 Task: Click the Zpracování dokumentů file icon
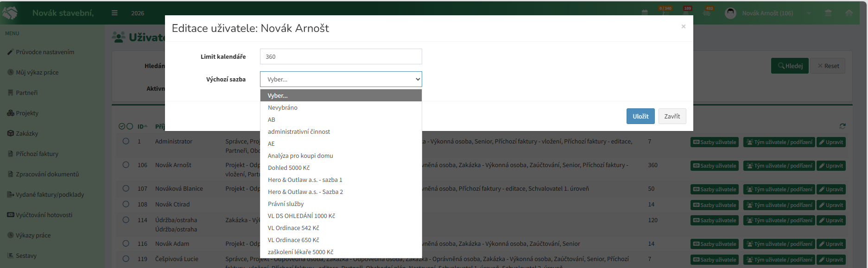point(11,175)
